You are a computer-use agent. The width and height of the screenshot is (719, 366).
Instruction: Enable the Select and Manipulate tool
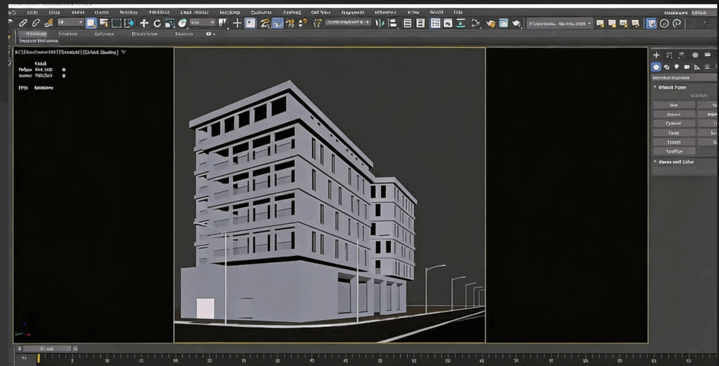pos(237,23)
